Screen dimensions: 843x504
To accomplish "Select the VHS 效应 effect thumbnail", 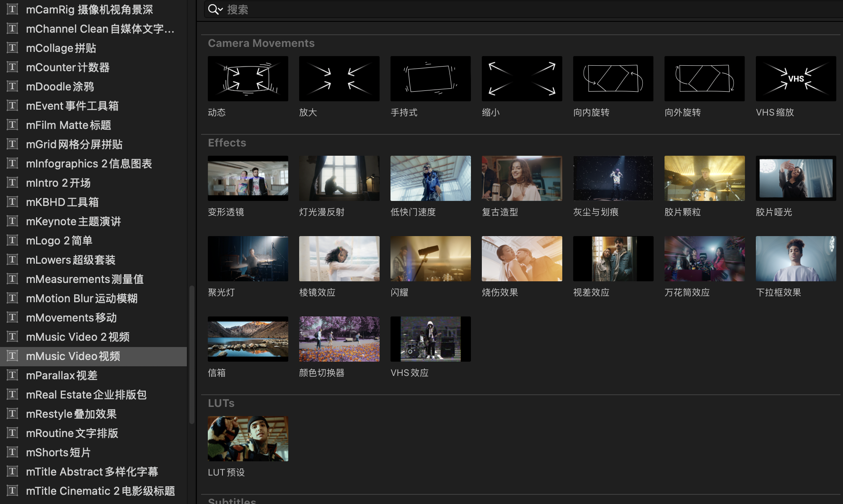I will coord(431,339).
